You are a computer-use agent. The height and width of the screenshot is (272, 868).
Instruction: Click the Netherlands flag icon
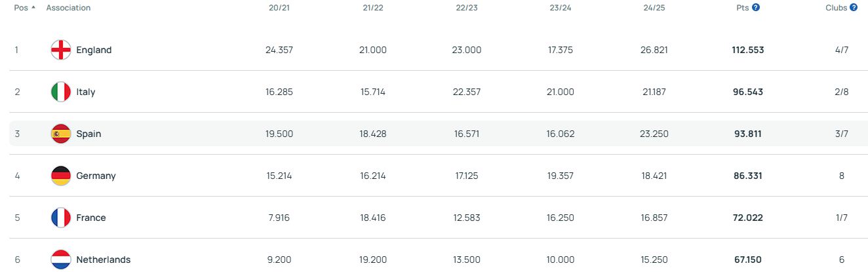(x=61, y=260)
